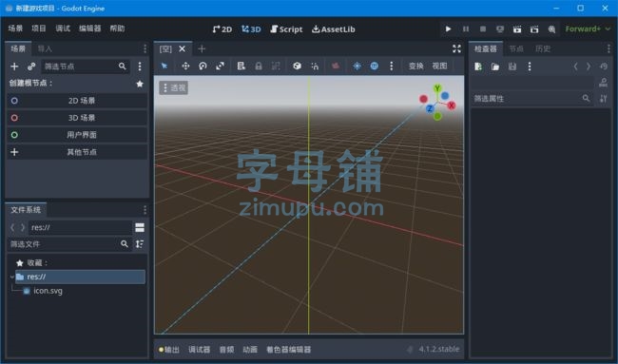Click the Run Project play button
Viewport: 618px width, 364px height.
(448, 29)
